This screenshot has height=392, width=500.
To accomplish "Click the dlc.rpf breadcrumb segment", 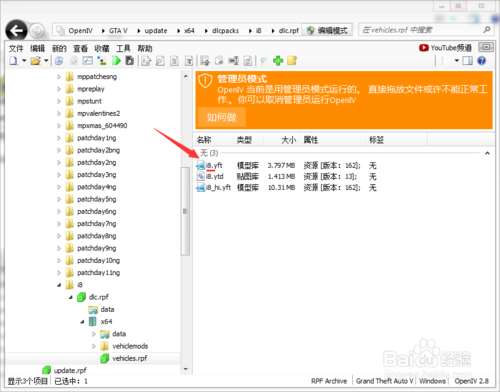I will 289,31.
